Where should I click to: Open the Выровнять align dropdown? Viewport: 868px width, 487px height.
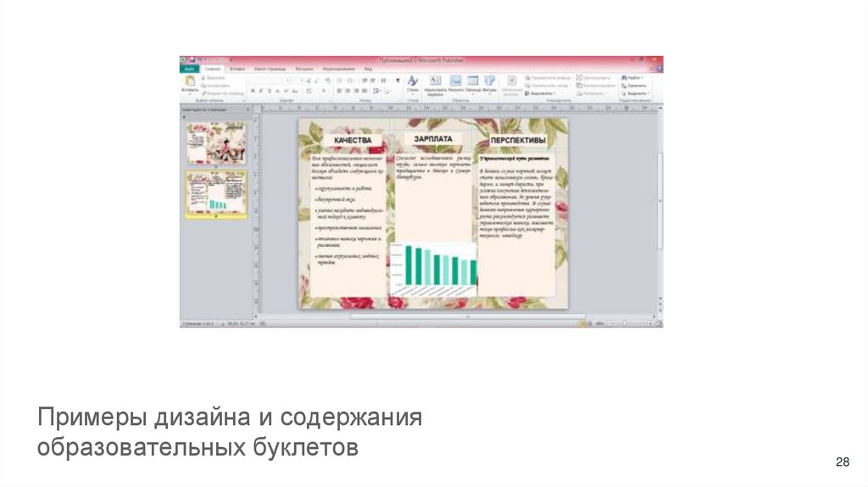(540, 93)
